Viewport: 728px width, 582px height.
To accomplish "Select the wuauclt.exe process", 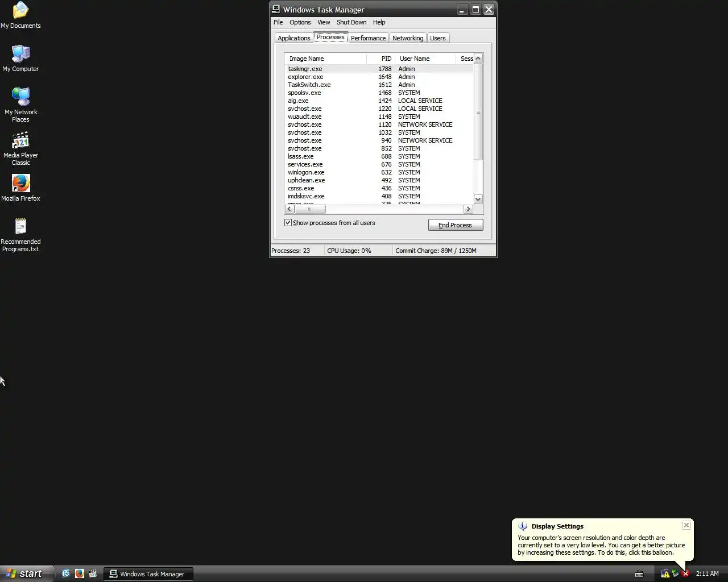I will coord(379,117).
